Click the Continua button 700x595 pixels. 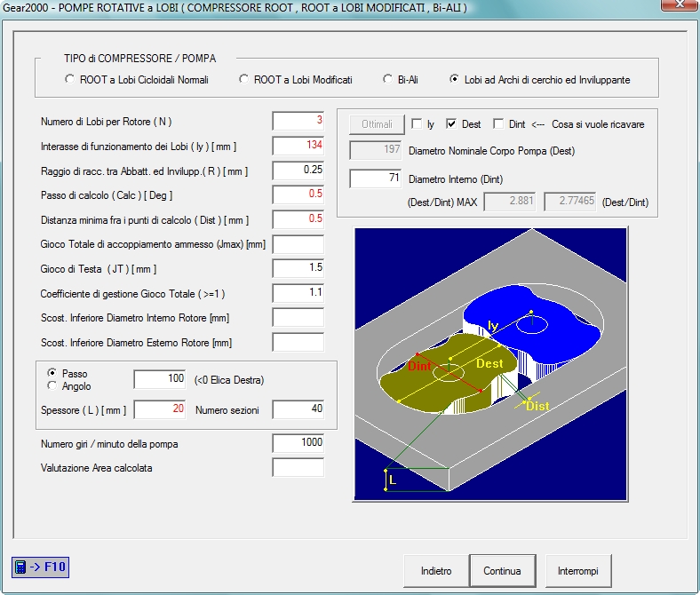[502, 571]
